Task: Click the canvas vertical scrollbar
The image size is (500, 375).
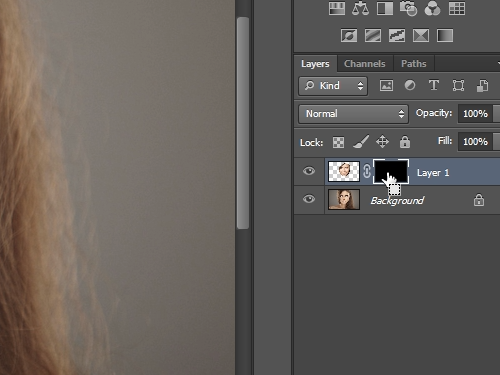Action: [x=243, y=123]
